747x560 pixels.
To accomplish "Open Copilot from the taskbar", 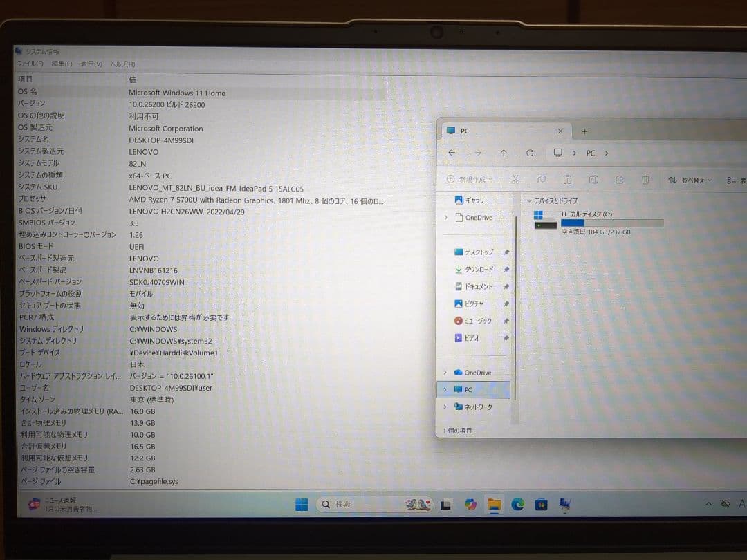I will (470, 504).
